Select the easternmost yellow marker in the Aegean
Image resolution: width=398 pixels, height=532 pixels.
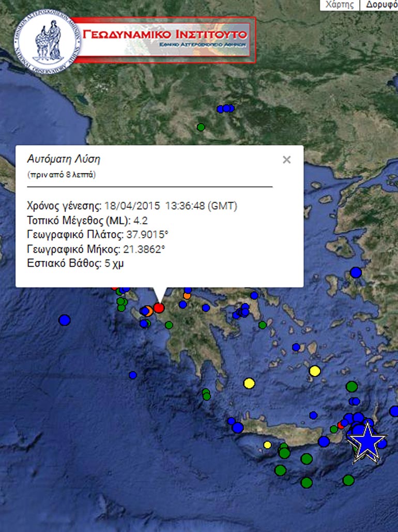(314, 371)
